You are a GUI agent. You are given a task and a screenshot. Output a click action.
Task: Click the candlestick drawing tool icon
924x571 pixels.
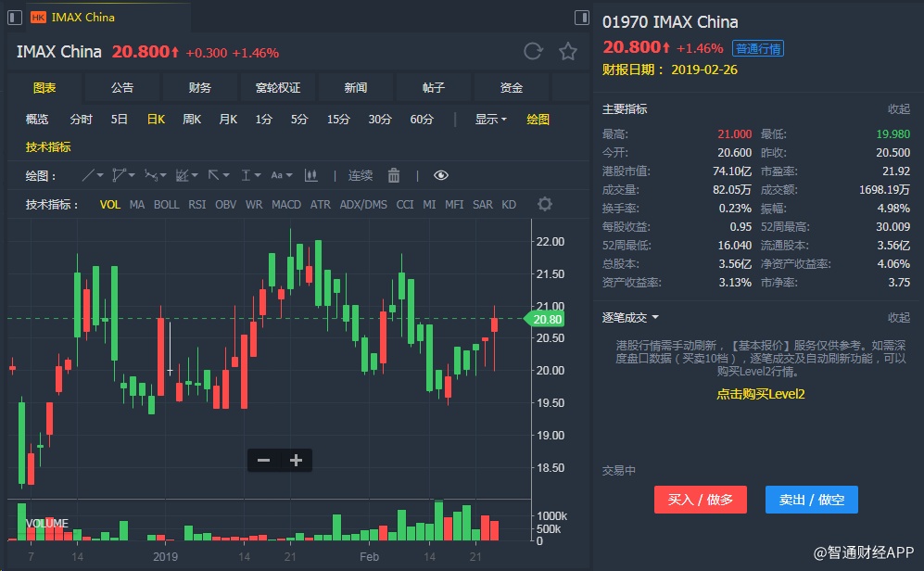point(311,175)
